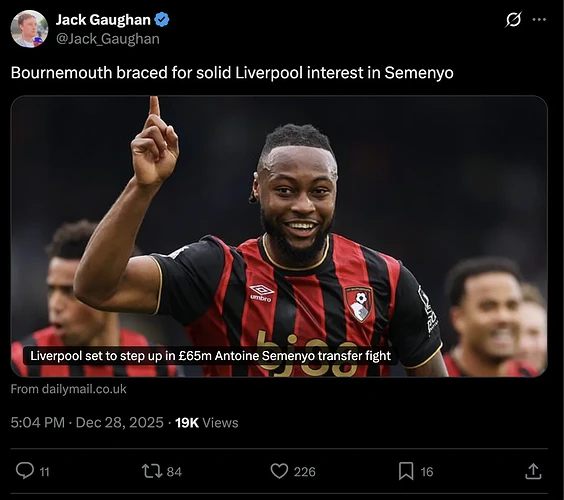
Task: Click the Grok slashed-circle icon
Action: coord(513,19)
